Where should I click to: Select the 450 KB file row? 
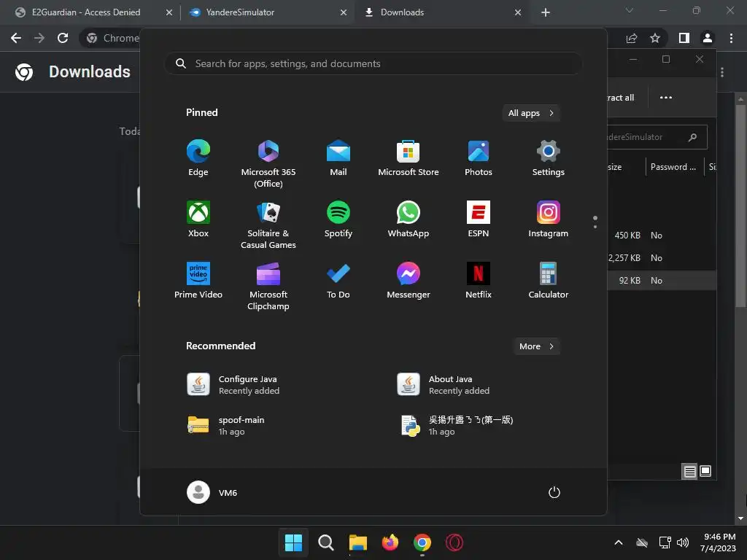662,236
